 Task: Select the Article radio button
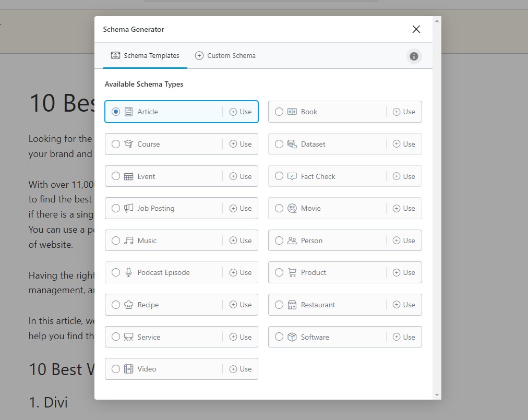(x=115, y=112)
